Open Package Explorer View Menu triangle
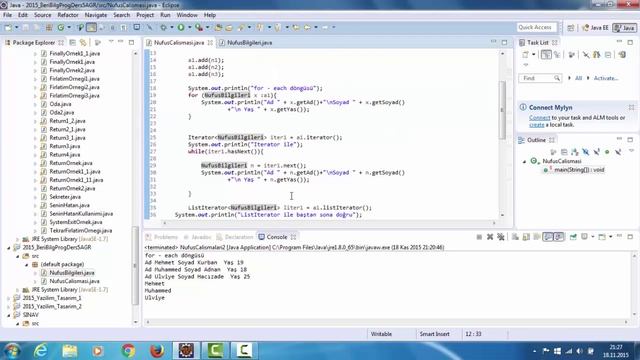Image resolution: width=640 pixels, height=360 pixels. click(x=111, y=42)
